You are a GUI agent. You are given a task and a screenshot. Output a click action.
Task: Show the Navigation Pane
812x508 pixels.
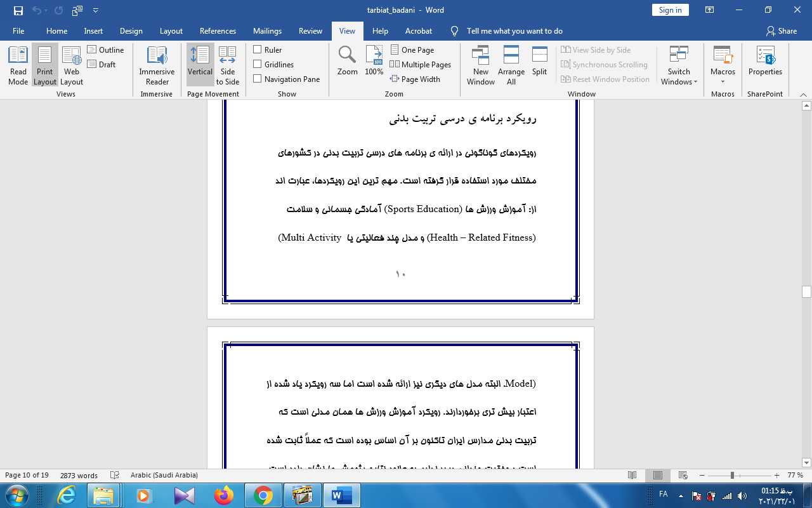(x=258, y=79)
